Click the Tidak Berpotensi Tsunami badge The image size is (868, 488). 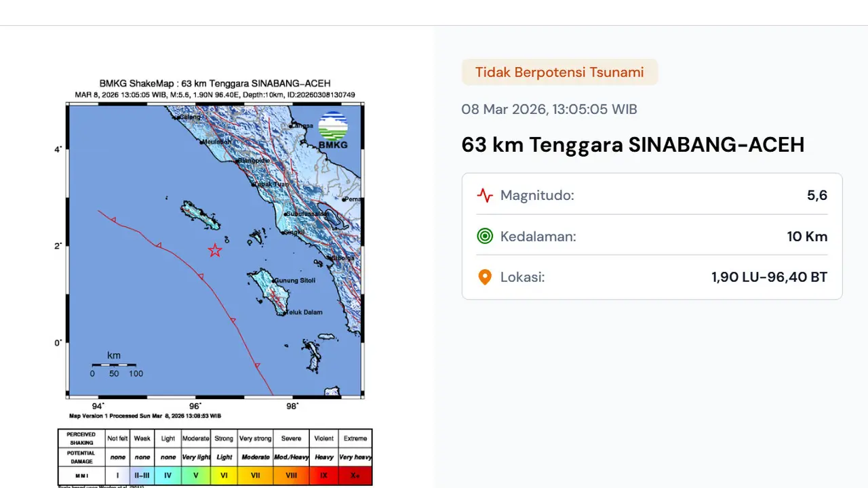coord(559,72)
